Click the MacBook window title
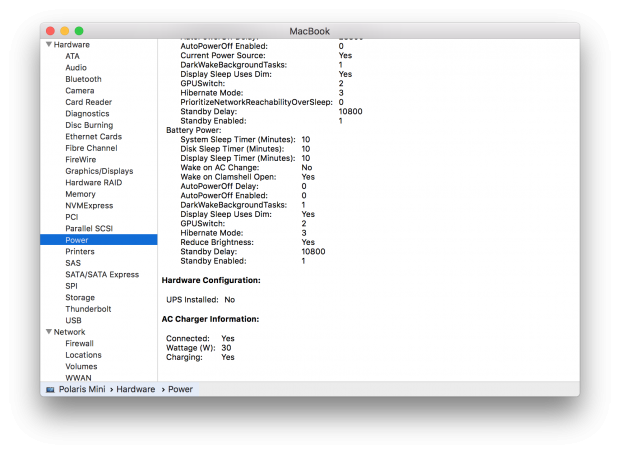Viewport: 620px width, 454px height. click(309, 31)
